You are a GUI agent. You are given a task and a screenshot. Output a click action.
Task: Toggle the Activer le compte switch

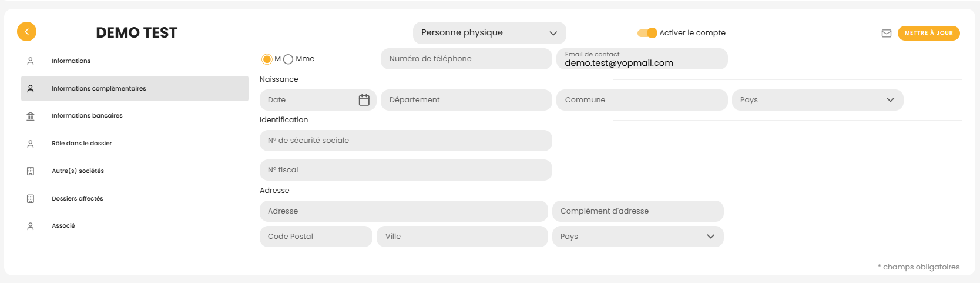click(647, 33)
